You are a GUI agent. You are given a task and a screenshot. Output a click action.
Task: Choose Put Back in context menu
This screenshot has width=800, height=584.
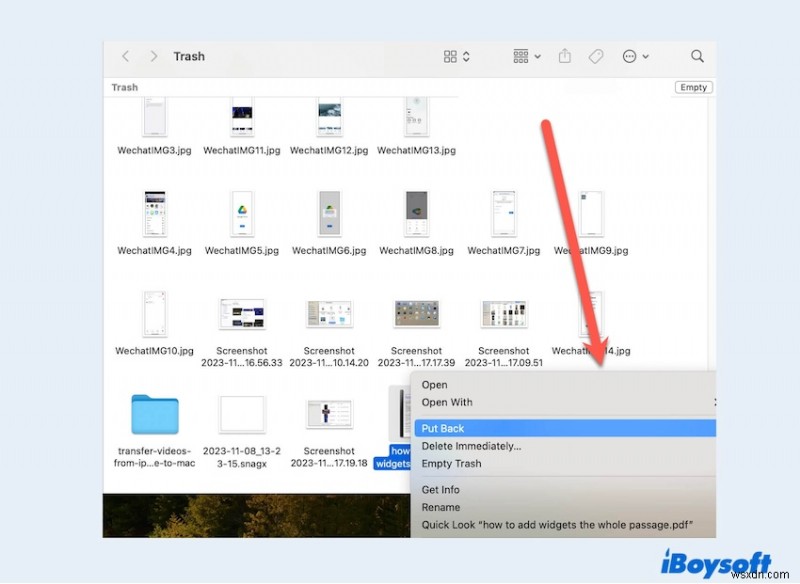(565, 428)
